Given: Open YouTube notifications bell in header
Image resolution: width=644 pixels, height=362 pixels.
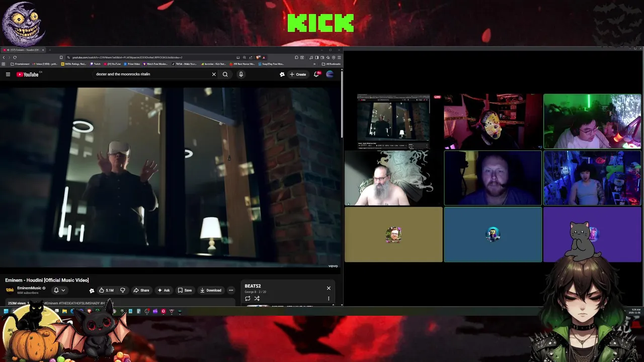Looking at the screenshot, I should click(x=316, y=74).
